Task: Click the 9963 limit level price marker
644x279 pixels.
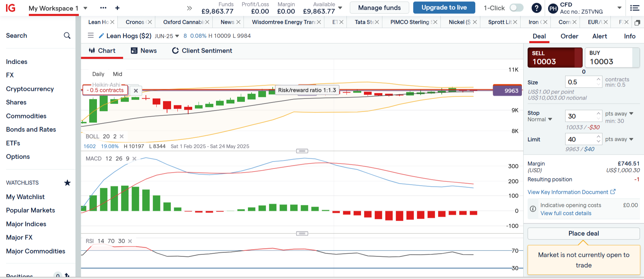Action: coord(507,91)
